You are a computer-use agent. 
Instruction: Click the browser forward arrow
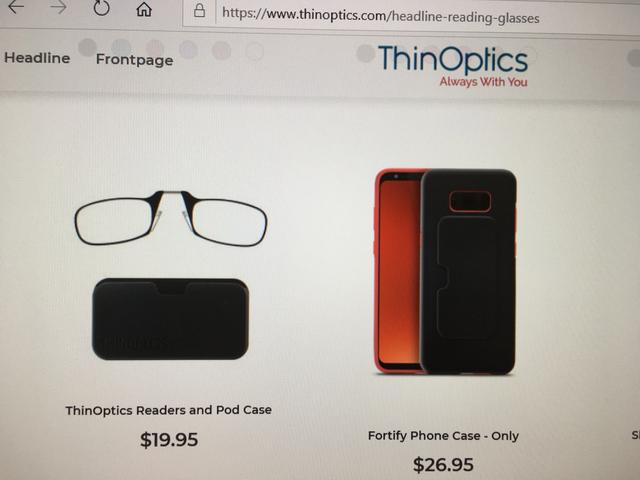coord(58,7)
